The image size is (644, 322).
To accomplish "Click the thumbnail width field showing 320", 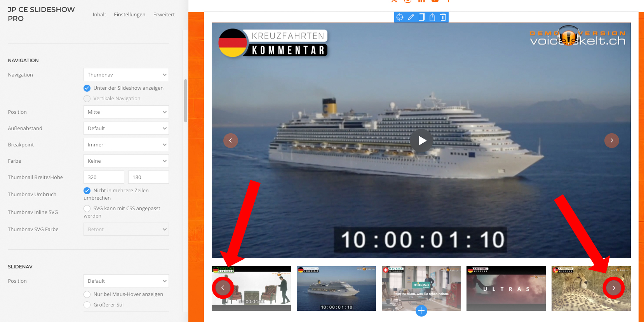I will [104, 177].
